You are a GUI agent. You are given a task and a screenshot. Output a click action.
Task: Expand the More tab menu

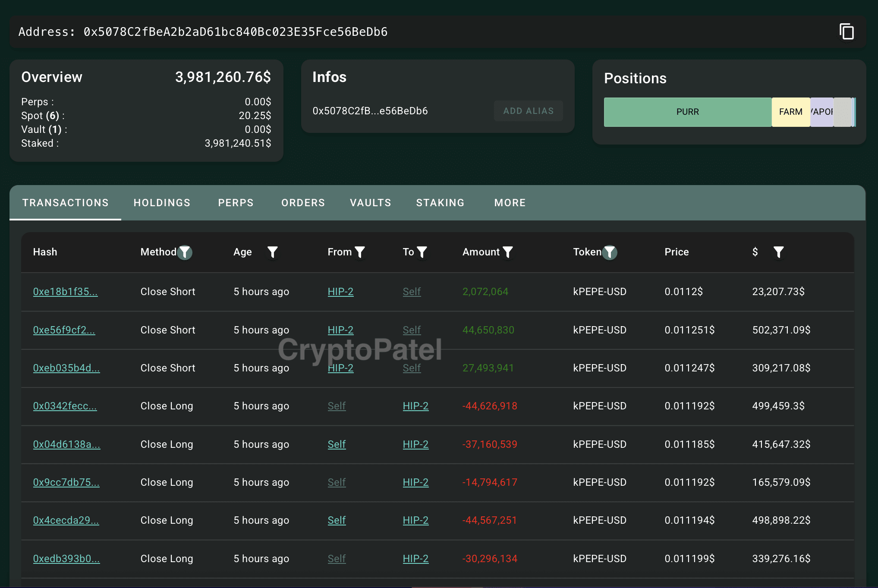point(510,203)
